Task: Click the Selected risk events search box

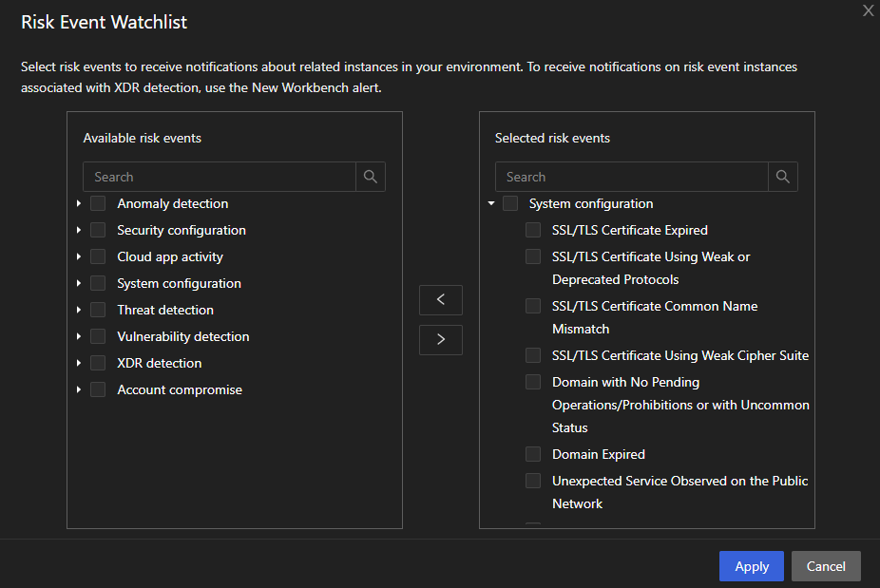Action: click(x=632, y=177)
